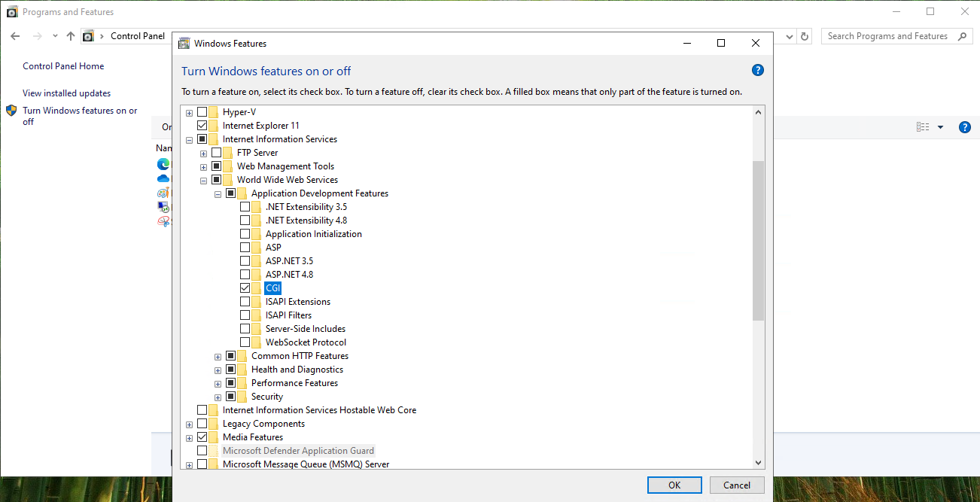Confirm changes with the OK button
This screenshot has width=980, height=502.
674,485
